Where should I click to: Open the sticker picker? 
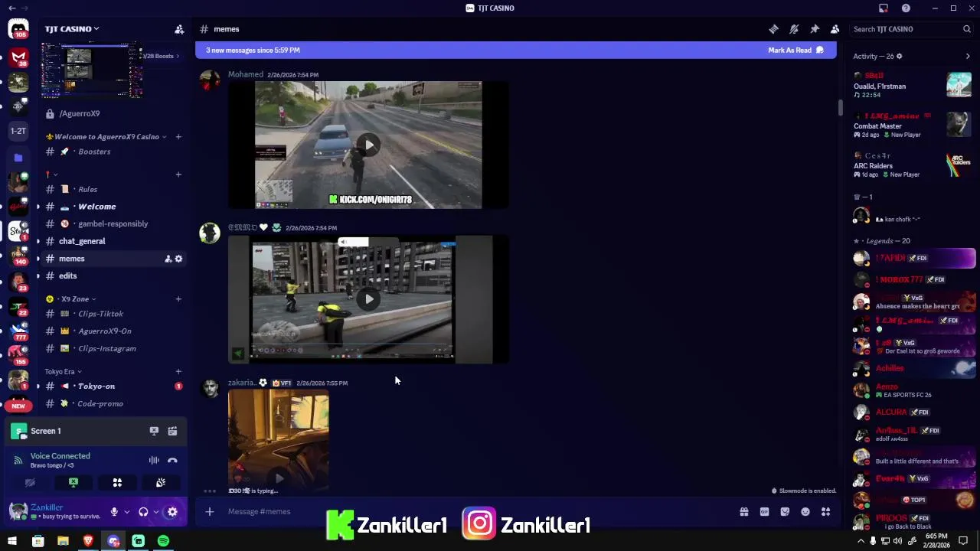point(785,512)
